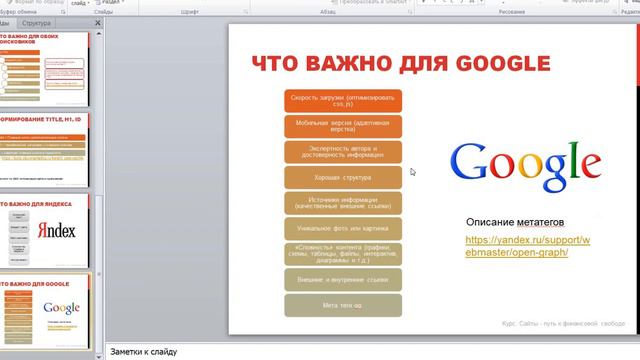Screen dimensions: 640x360
Task: Select the Google logo image on slide
Action: [526, 166]
